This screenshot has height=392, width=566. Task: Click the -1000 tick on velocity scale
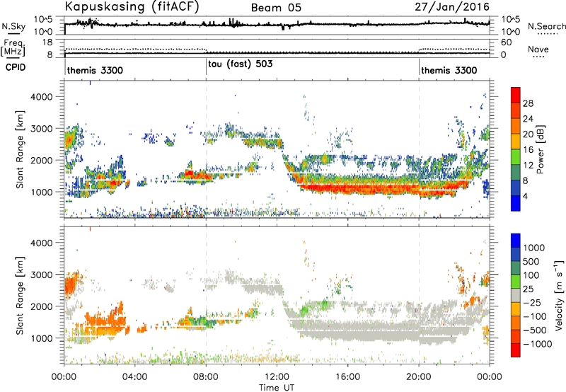pyautogui.click(x=537, y=344)
